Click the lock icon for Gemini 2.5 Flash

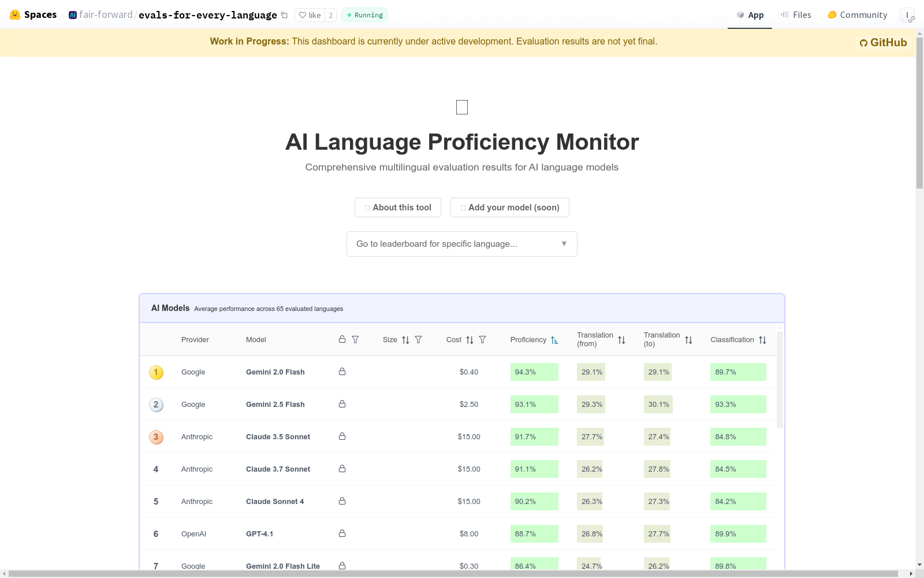pos(342,404)
